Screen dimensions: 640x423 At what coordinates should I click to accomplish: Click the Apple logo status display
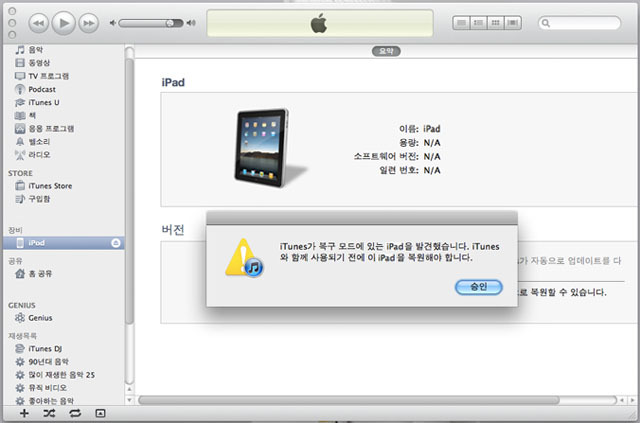320,23
